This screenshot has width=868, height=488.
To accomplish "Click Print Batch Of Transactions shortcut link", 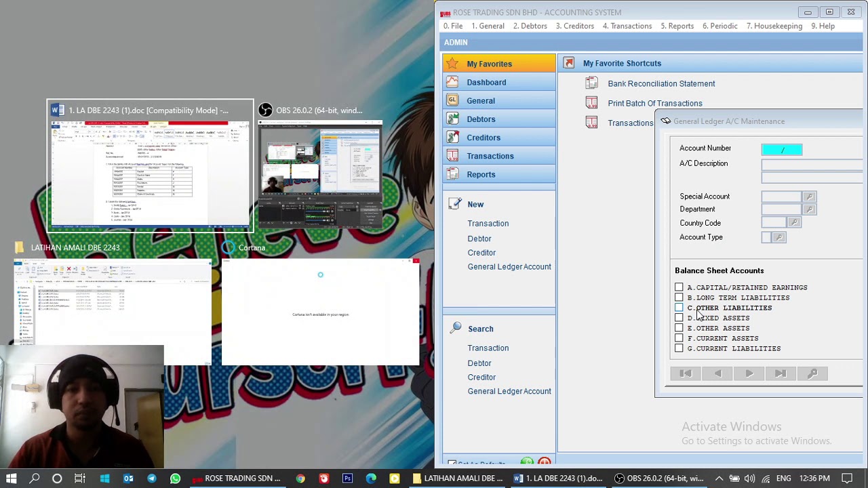I will 655,103.
